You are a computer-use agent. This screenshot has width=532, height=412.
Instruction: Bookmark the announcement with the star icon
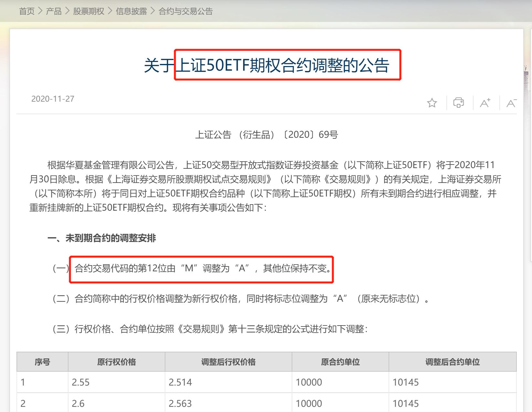click(x=432, y=103)
